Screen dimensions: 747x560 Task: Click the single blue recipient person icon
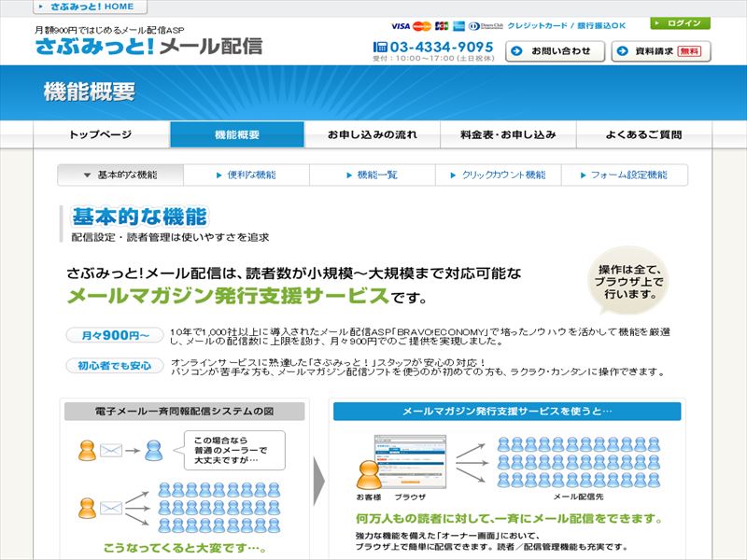click(154, 451)
